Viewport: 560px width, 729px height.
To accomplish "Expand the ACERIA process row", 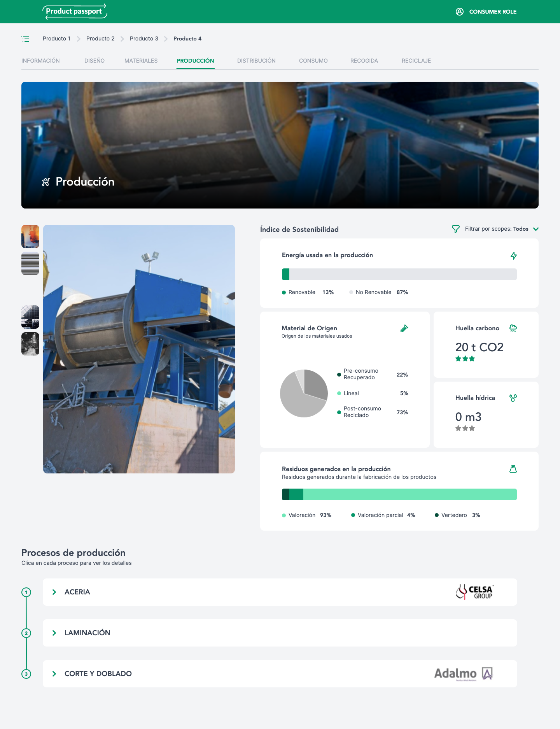I will 280,592.
